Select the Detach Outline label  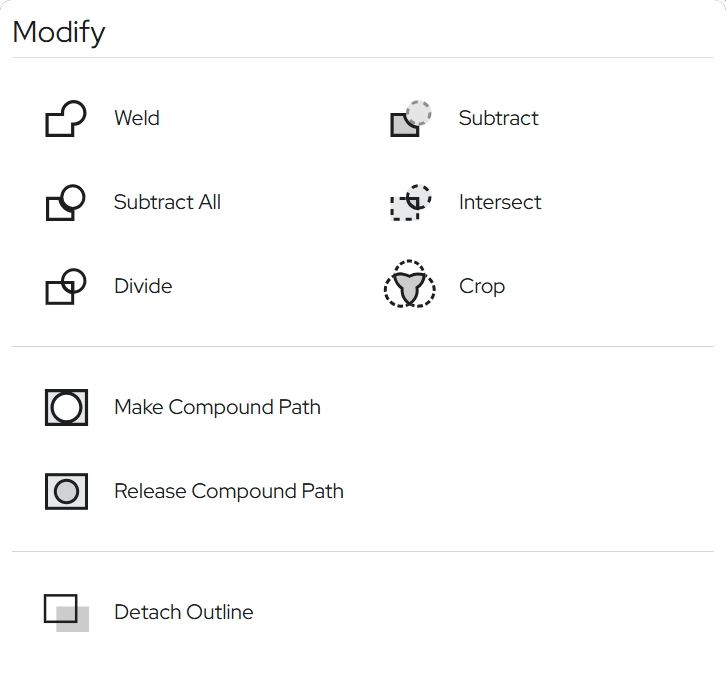click(x=184, y=612)
